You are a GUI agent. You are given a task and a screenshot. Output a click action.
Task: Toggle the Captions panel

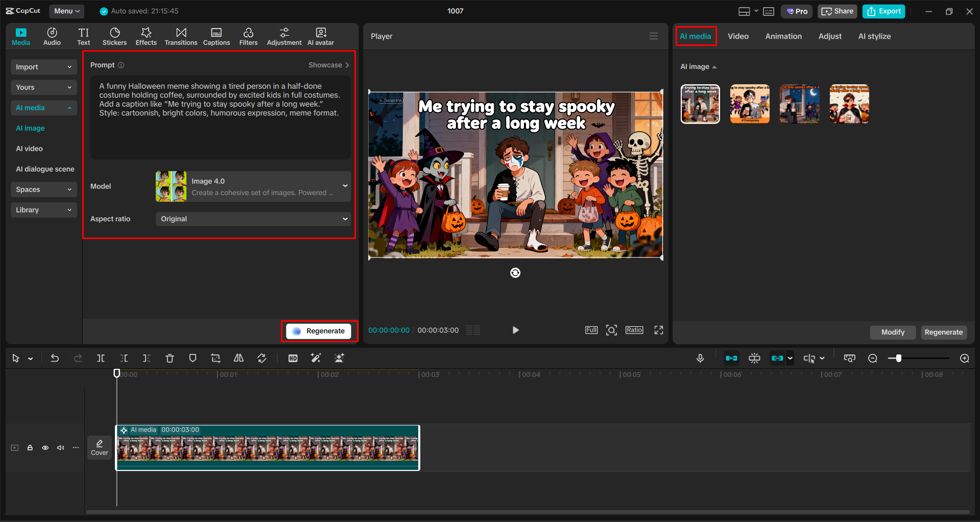(216, 36)
